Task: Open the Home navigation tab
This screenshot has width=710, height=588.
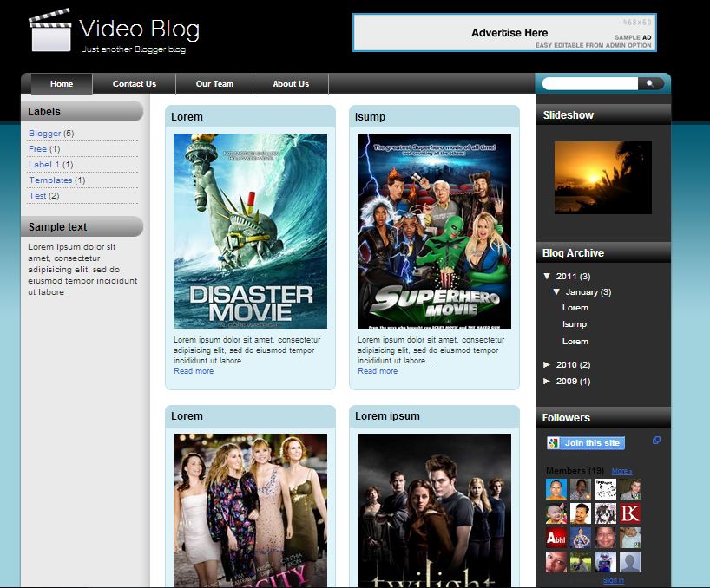Action: (x=62, y=83)
